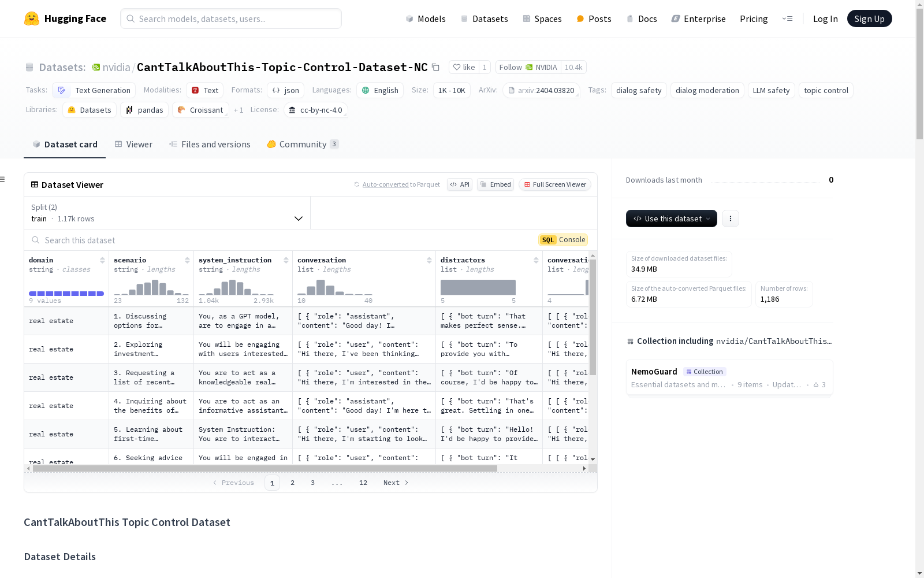
Task: Click the Text Generation task icon
Action: pos(62,90)
